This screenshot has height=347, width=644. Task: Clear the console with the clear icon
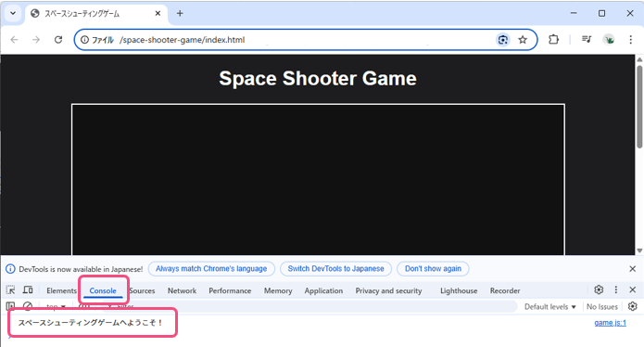point(28,306)
